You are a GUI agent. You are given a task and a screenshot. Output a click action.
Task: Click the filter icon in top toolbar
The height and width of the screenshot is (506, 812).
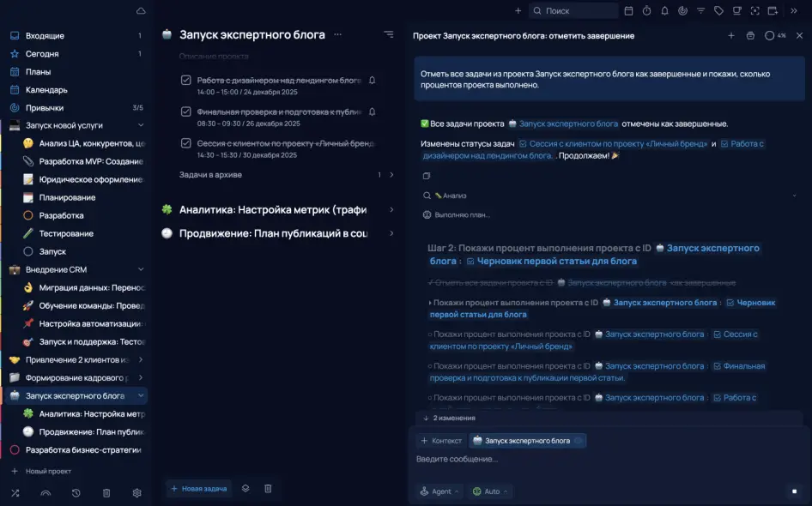700,11
